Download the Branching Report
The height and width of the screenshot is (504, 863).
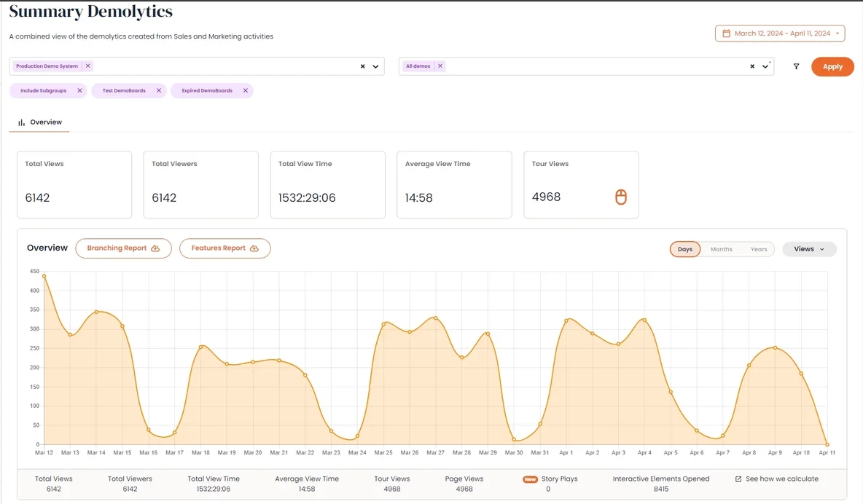coord(123,248)
